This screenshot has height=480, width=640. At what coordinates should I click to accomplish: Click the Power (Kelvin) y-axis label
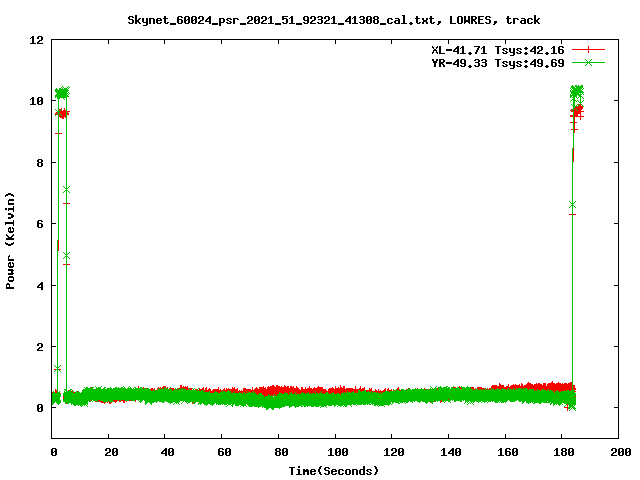point(10,241)
